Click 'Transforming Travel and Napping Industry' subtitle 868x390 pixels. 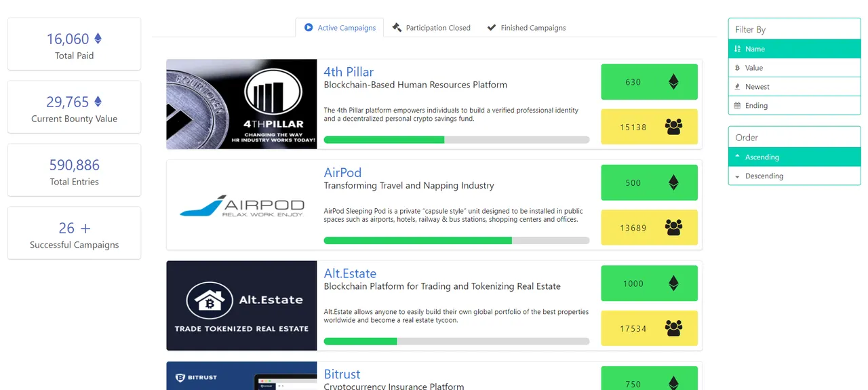click(409, 186)
